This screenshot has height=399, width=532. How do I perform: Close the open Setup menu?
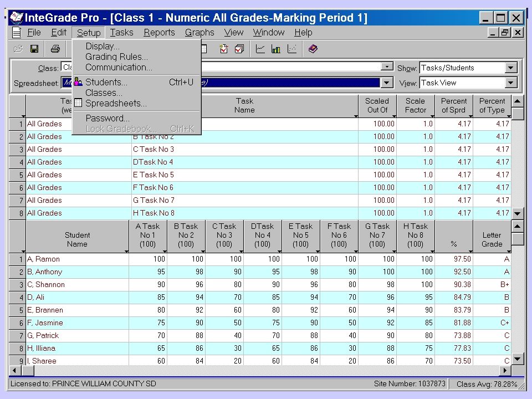(x=89, y=33)
